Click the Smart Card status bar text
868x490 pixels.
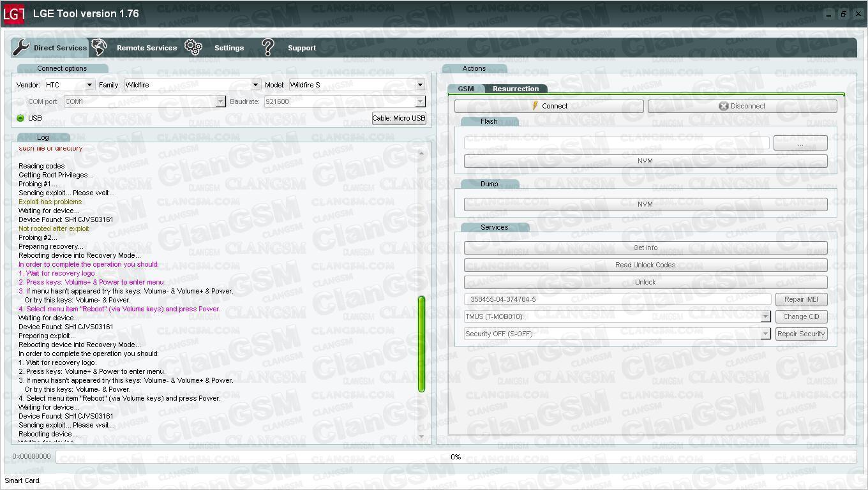click(x=22, y=480)
